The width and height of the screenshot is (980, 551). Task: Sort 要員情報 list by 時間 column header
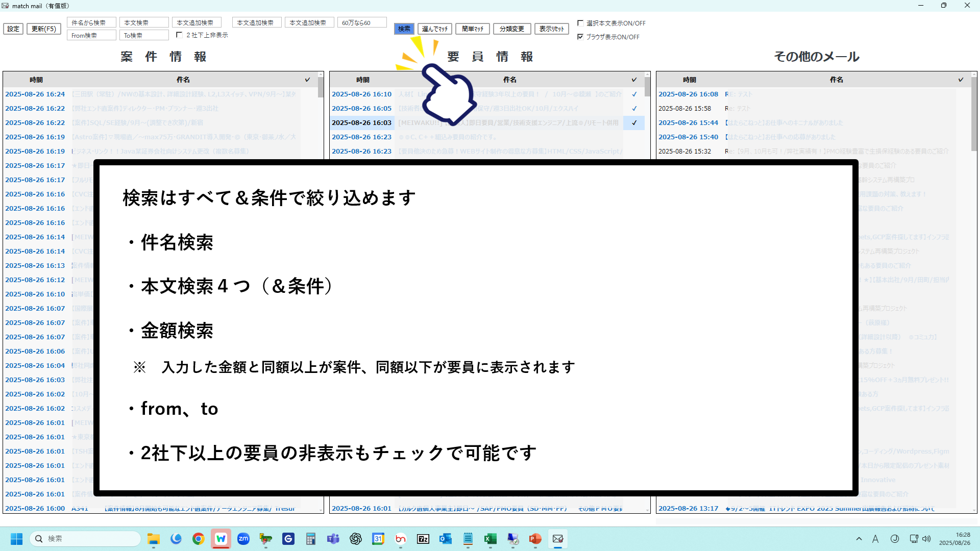[363, 80]
